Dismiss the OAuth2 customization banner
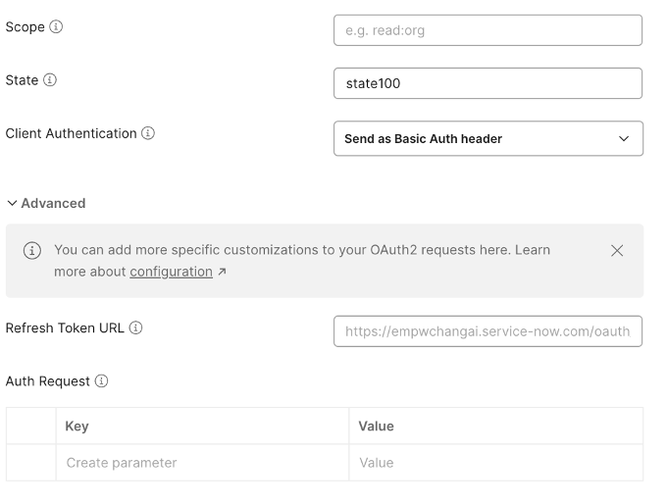 pyautogui.click(x=617, y=250)
